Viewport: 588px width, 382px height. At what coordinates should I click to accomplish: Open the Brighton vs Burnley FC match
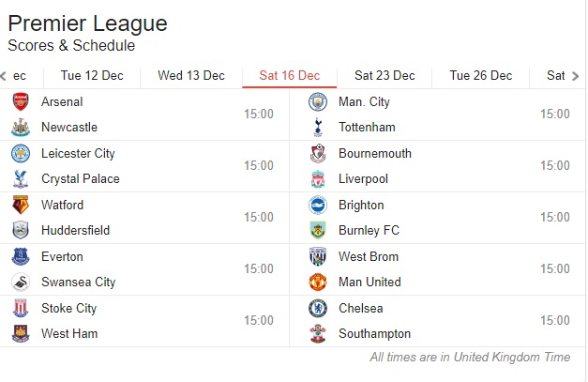pos(437,218)
